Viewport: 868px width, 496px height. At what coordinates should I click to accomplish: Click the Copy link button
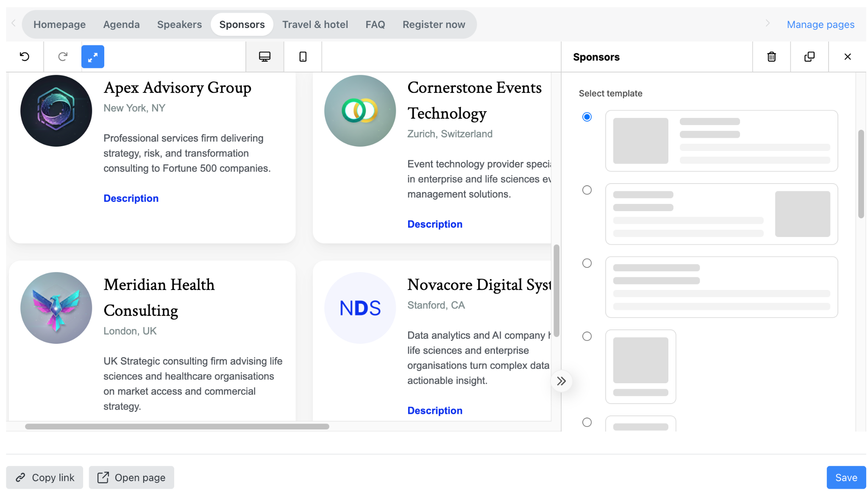45,477
